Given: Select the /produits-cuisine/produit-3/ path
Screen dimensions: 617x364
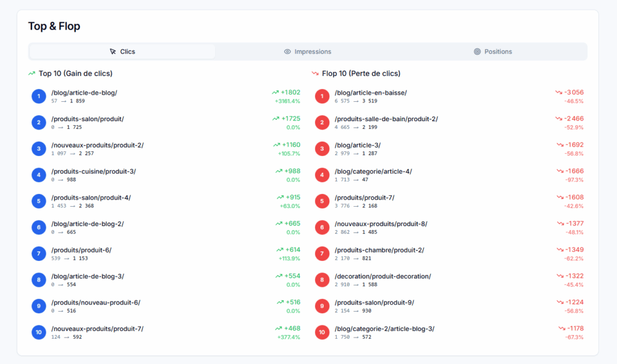Looking at the screenshot, I should click(93, 172).
